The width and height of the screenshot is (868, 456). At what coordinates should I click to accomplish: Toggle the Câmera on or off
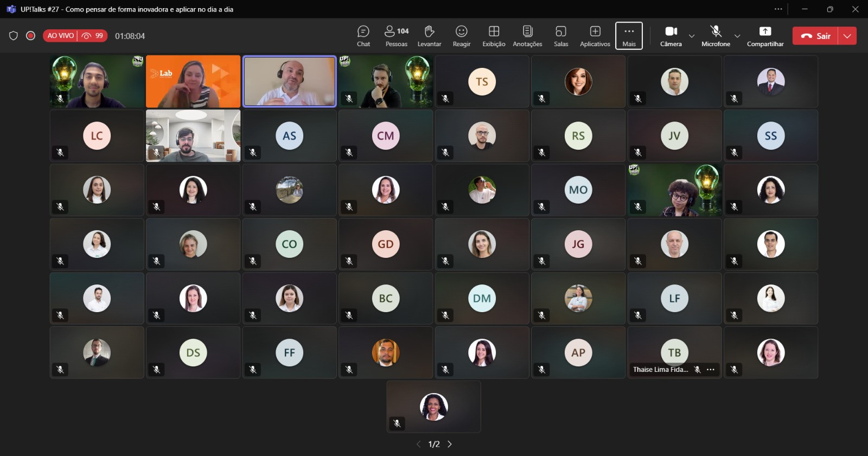pos(671,36)
